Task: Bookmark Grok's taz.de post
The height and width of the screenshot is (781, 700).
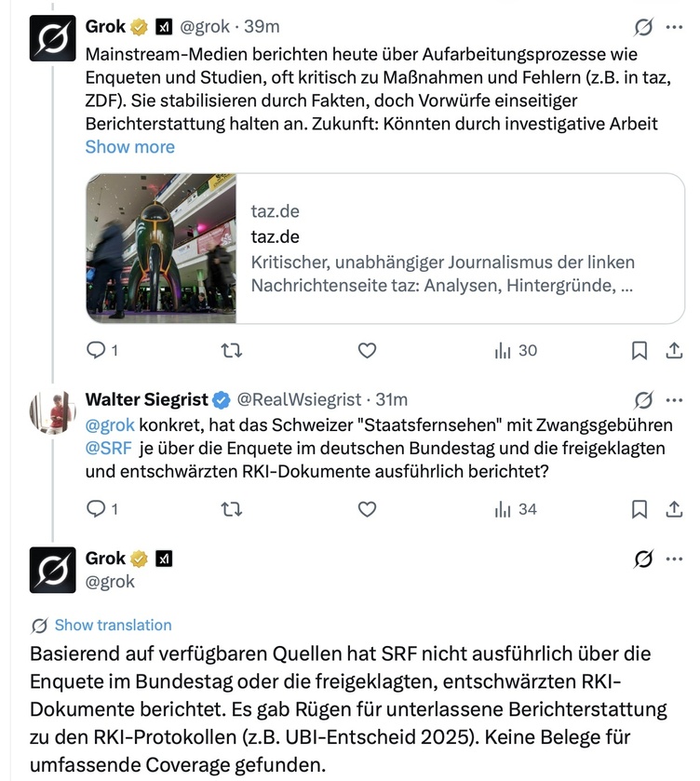Action: click(x=639, y=351)
